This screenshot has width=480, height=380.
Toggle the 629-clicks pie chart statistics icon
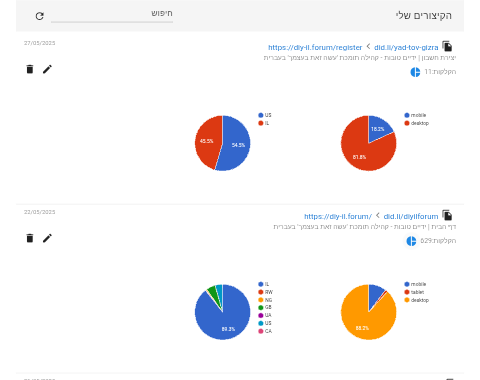pyautogui.click(x=411, y=241)
